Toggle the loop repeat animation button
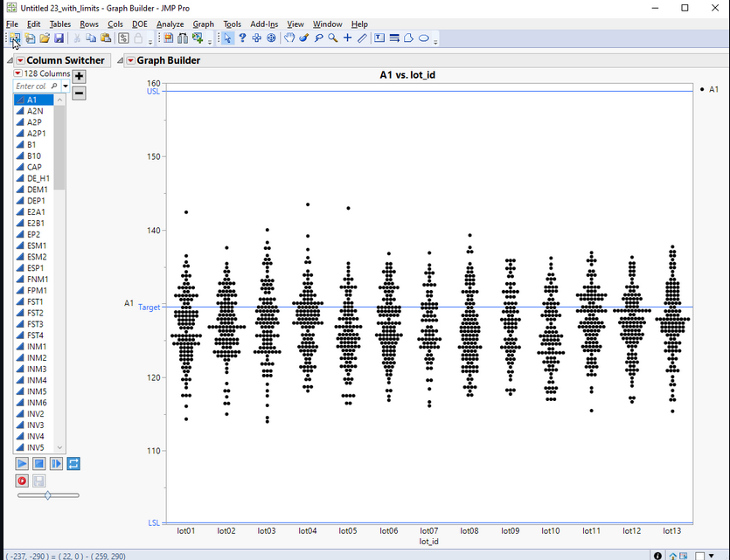Screen dimensions: 730x560 point(73,463)
